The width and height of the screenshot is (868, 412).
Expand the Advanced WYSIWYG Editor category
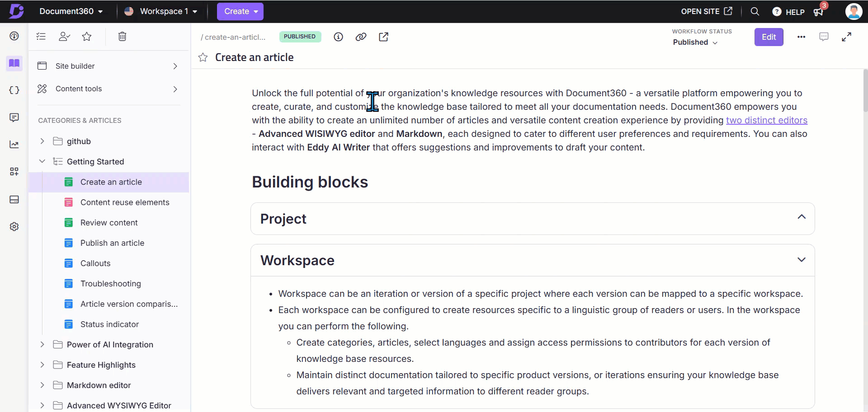coord(42,405)
